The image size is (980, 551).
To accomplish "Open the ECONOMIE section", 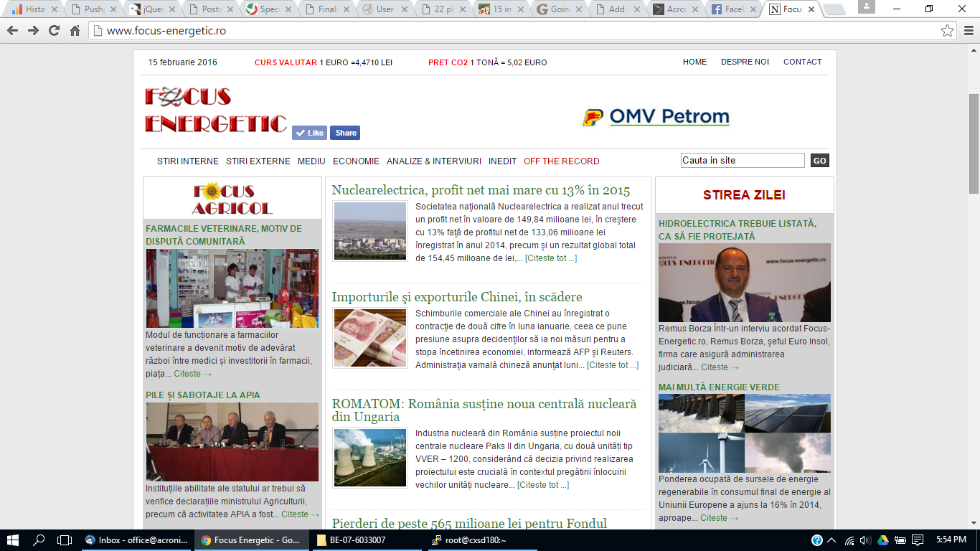I will [x=356, y=161].
